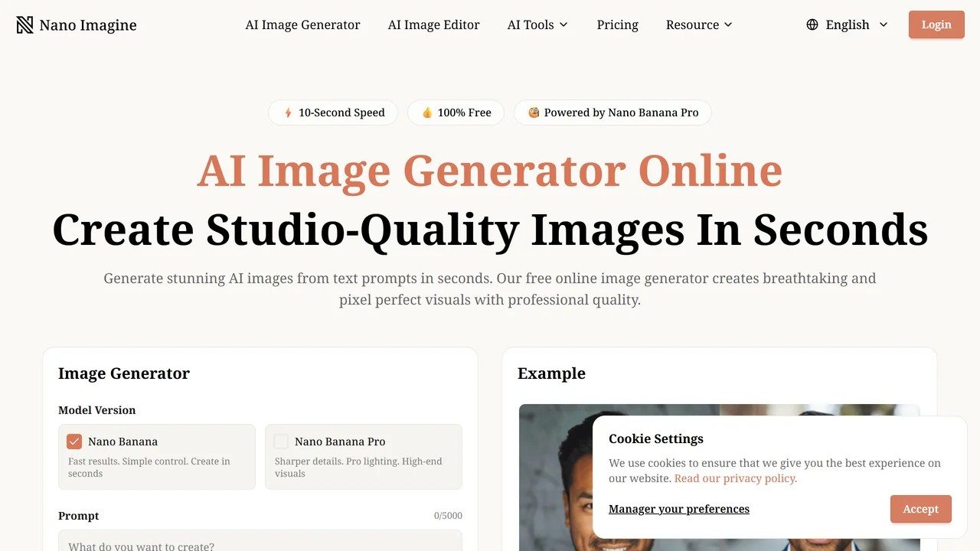Read the privacy policy link
This screenshot has width=980, height=551.
736,478
